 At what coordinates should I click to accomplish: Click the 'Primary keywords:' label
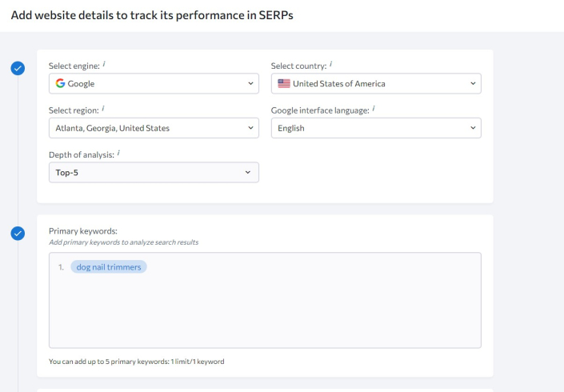pyautogui.click(x=83, y=231)
